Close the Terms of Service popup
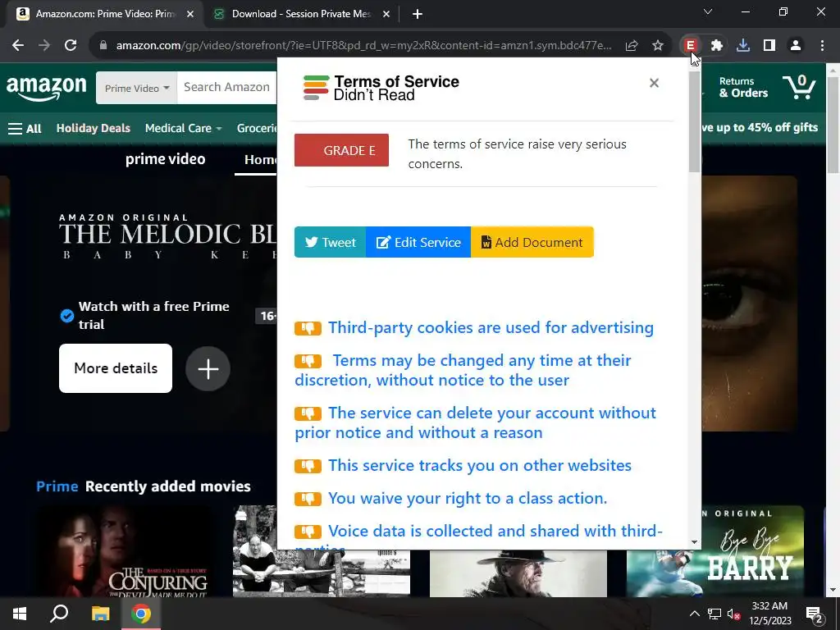Screen dimensions: 840x630 click(654, 83)
